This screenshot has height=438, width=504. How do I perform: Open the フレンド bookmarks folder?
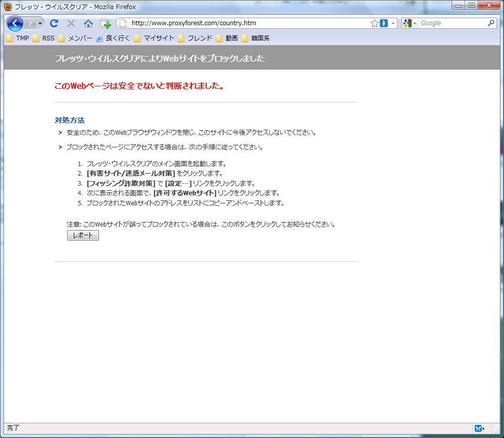pos(195,38)
